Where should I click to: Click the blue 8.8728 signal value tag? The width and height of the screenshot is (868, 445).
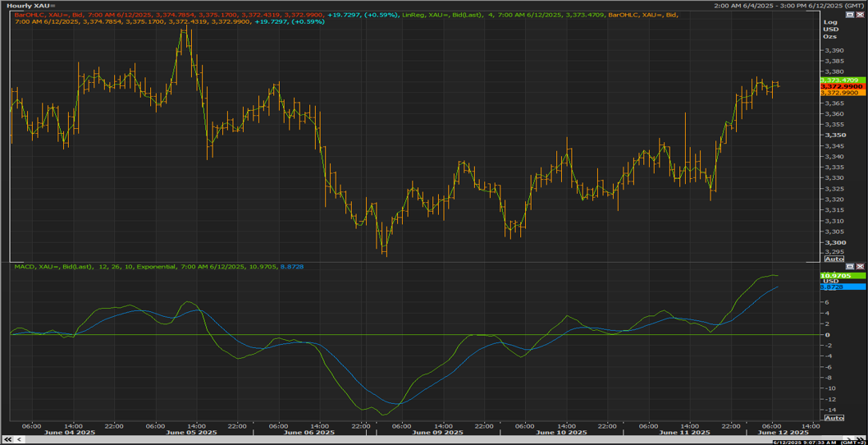pos(842,287)
